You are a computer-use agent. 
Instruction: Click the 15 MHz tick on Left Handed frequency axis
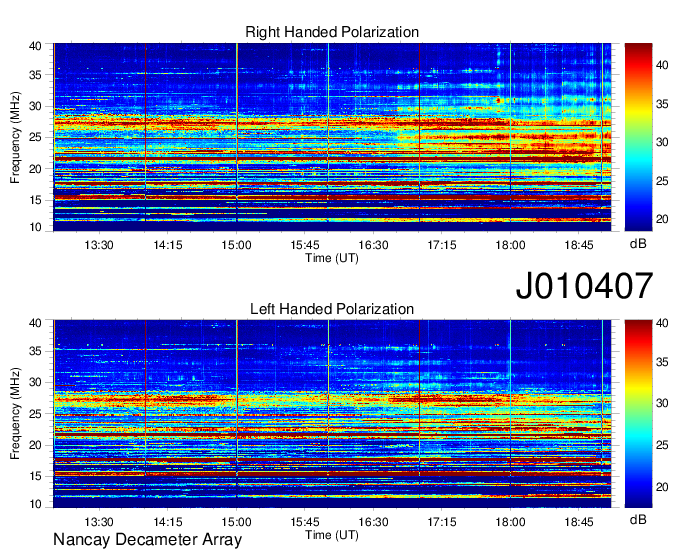(35, 476)
